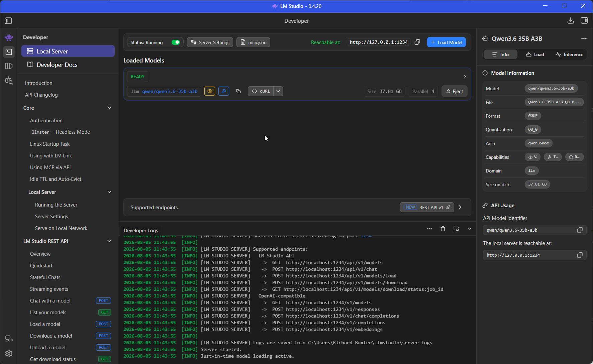Select the Developer terminal sidebar icon
This screenshot has width=593, height=364.
(9, 52)
